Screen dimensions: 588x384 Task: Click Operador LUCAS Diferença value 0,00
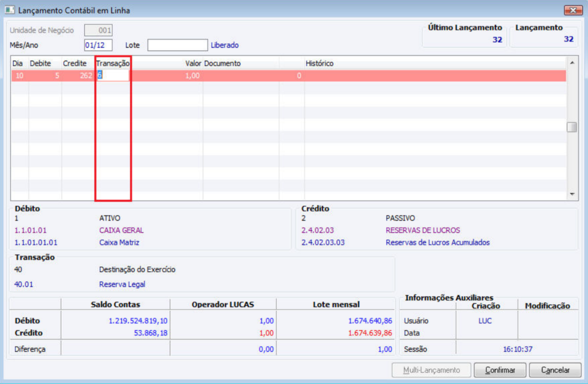click(266, 350)
